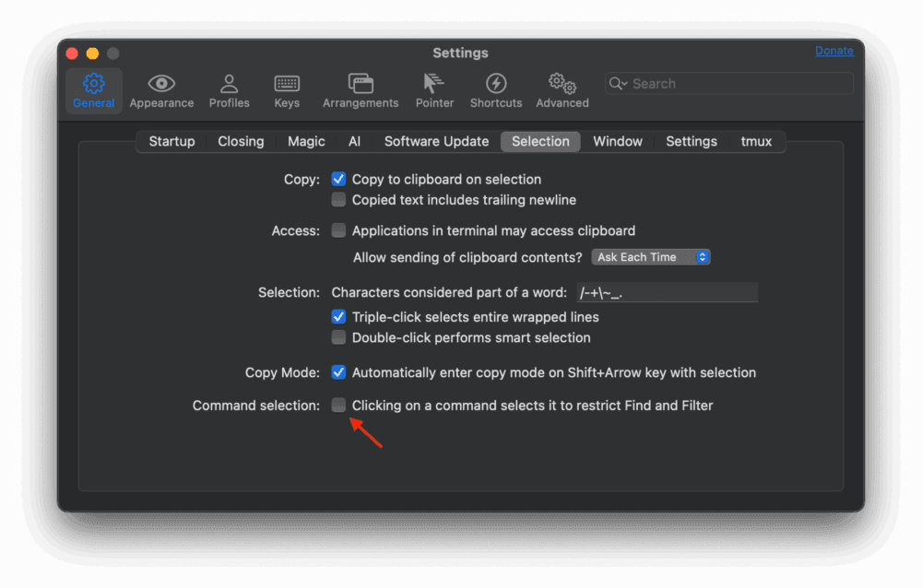The image size is (922, 588).
Task: Switch to the Startup tab
Action: coord(171,141)
